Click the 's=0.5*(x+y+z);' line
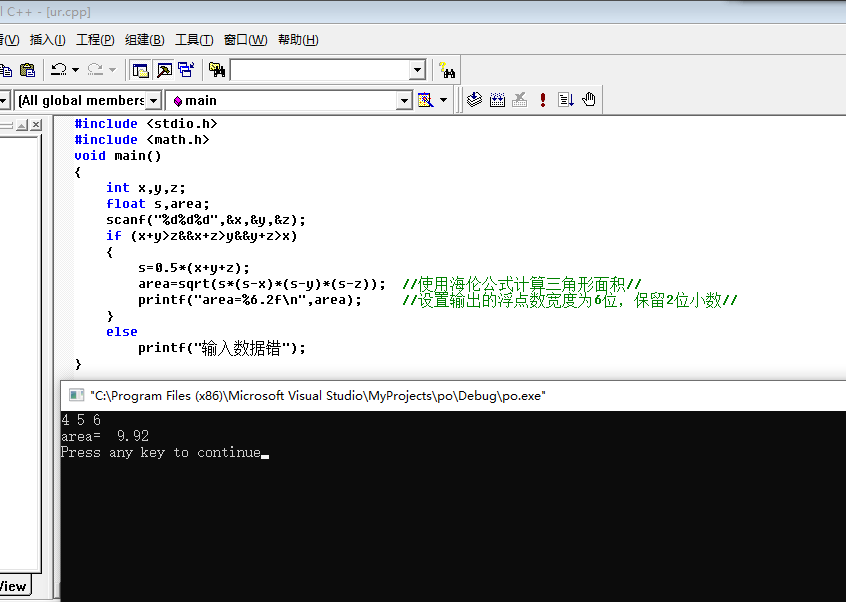Screen dimensions: 846x602 click(194, 268)
